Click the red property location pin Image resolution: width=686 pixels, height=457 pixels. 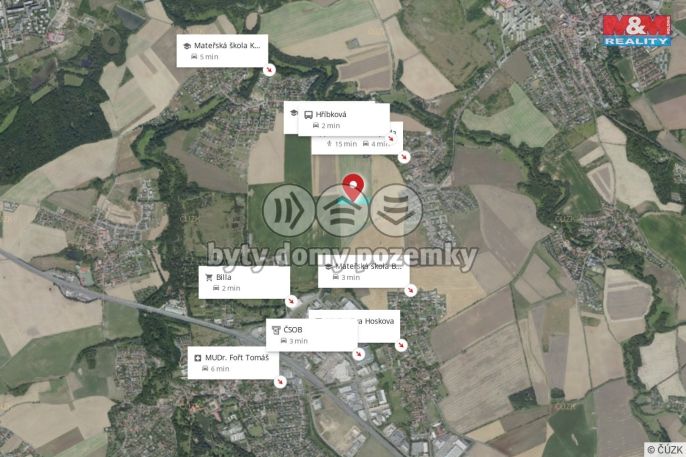coord(353,187)
